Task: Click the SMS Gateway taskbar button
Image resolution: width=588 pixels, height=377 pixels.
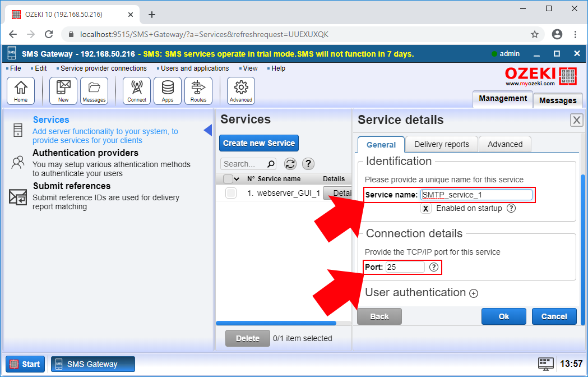Action: click(x=93, y=364)
